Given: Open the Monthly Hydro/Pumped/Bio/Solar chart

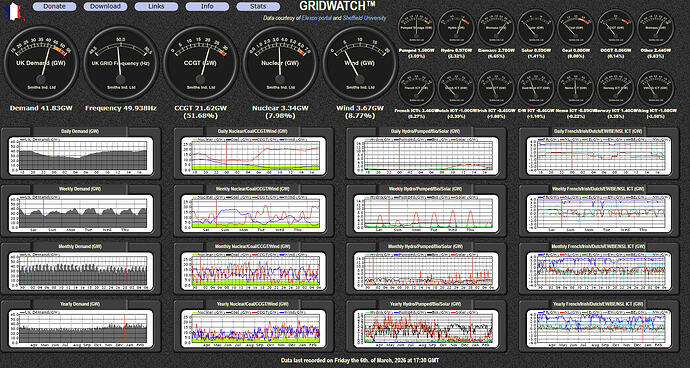Looking at the screenshot, I should click(426, 270).
